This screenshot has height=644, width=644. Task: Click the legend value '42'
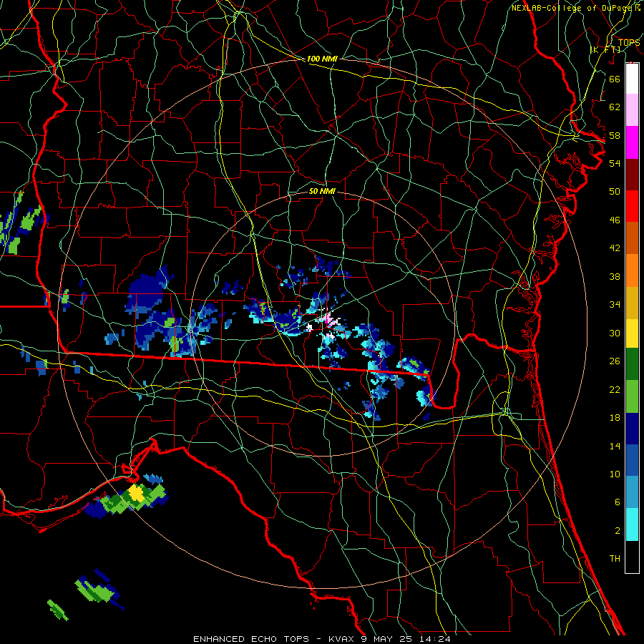(x=615, y=248)
